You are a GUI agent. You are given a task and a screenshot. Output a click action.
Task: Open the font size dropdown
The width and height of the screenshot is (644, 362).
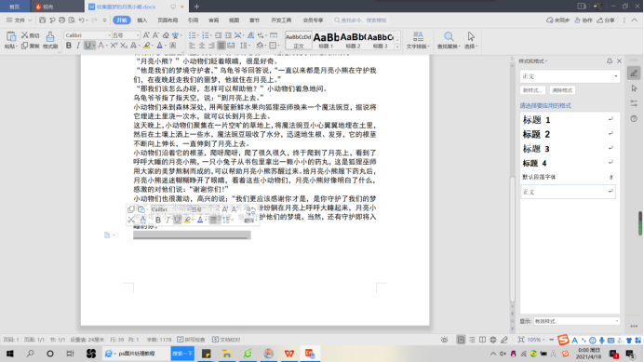(x=137, y=35)
